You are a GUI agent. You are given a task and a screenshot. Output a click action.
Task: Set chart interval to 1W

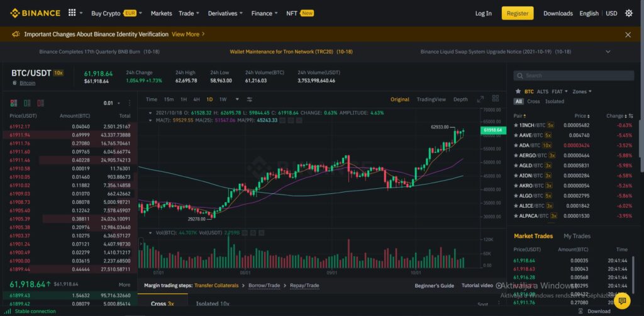(x=223, y=99)
